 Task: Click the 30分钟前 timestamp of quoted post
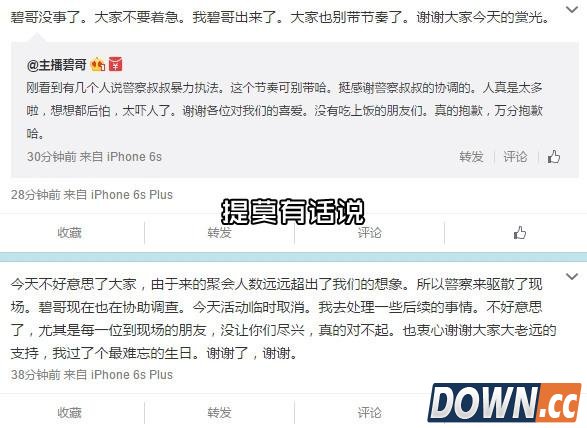[51, 157]
